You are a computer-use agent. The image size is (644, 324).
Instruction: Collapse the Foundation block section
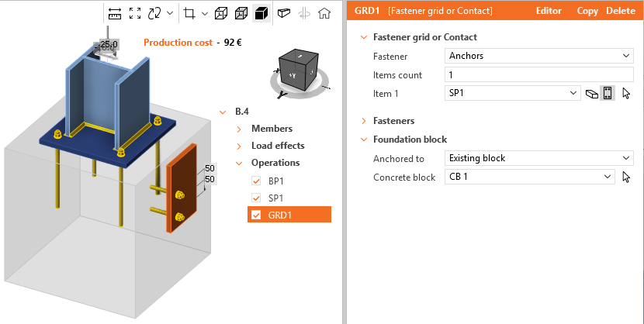tap(363, 140)
